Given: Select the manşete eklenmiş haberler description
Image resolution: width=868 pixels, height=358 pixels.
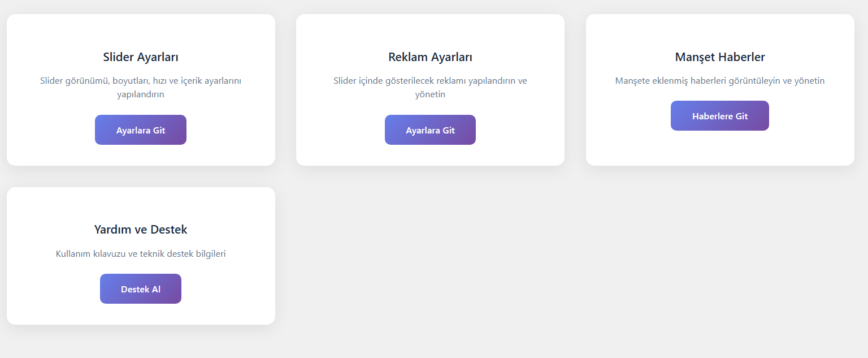Looking at the screenshot, I should pyautogui.click(x=720, y=81).
